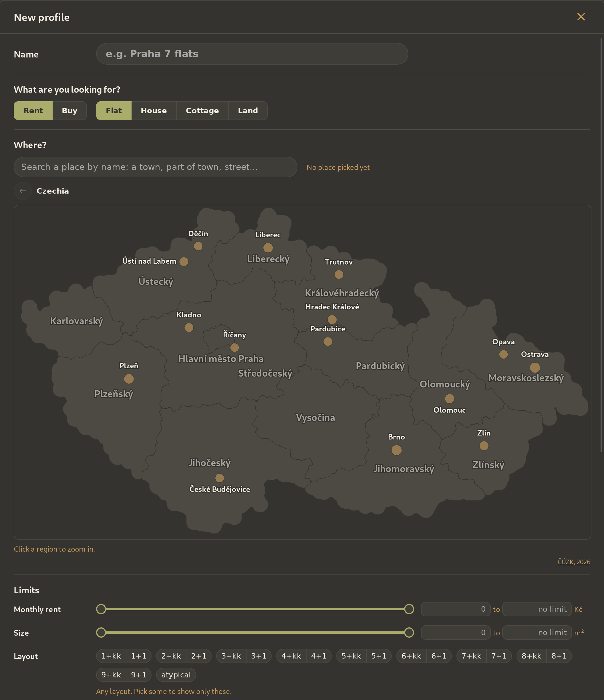
Task: Click the Děčín city dot on map
Action: pos(198,246)
